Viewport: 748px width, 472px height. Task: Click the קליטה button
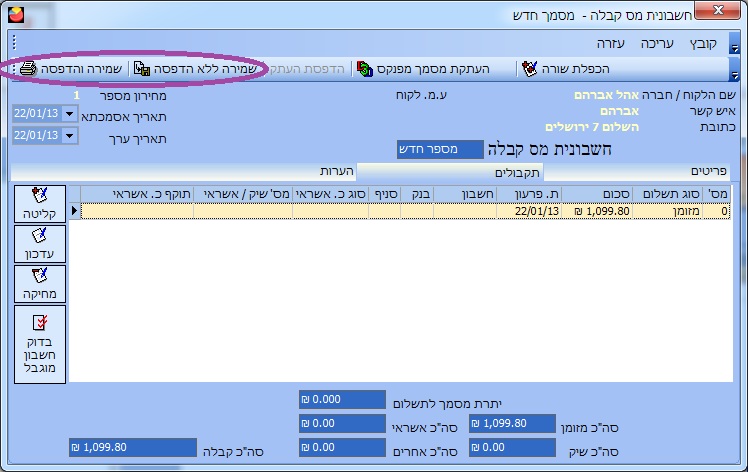[x=40, y=204]
